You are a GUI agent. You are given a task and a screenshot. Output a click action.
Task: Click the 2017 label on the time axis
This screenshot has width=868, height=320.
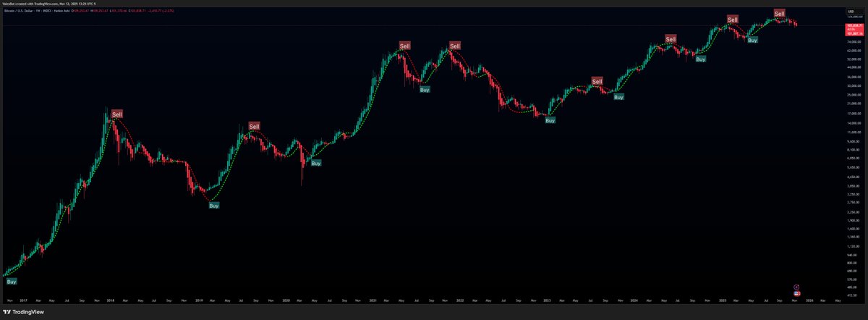click(x=22, y=300)
